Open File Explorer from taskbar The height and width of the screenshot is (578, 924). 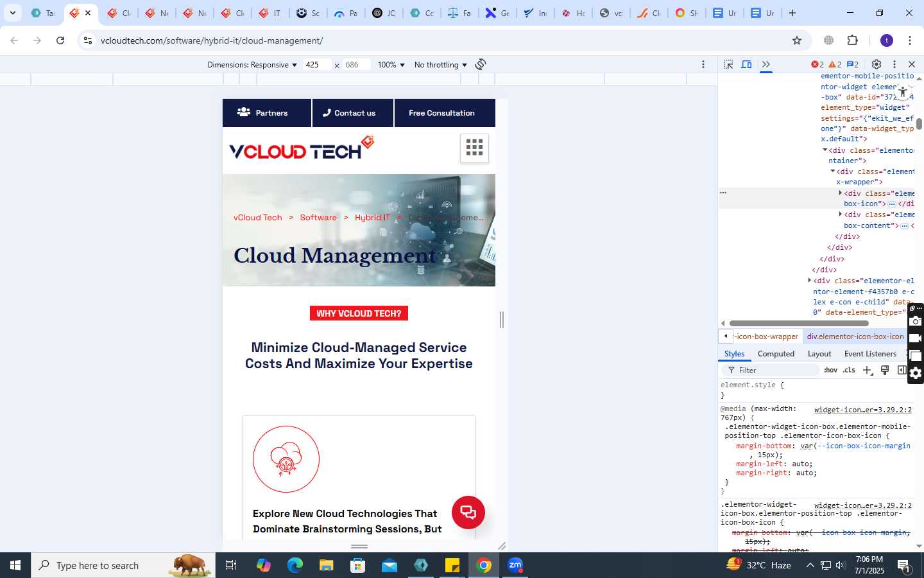coord(327,565)
